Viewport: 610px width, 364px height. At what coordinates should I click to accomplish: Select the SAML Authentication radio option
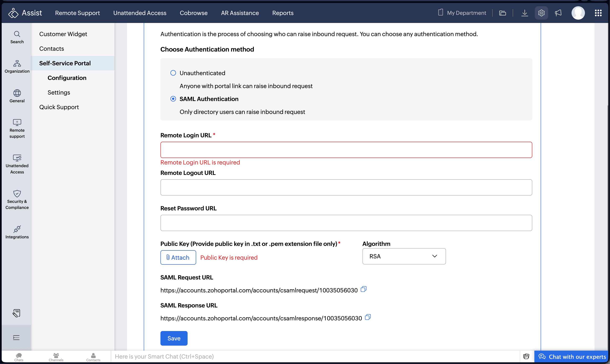[173, 99]
